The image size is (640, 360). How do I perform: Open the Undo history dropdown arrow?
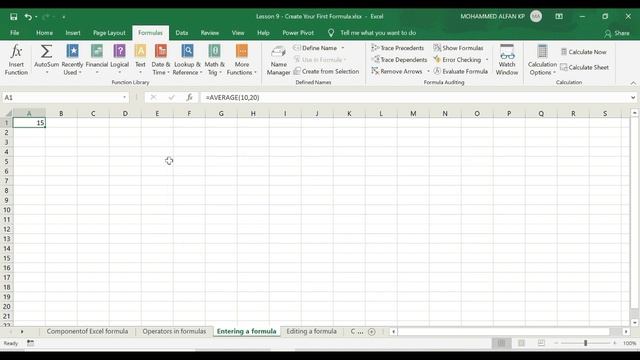click(x=36, y=17)
